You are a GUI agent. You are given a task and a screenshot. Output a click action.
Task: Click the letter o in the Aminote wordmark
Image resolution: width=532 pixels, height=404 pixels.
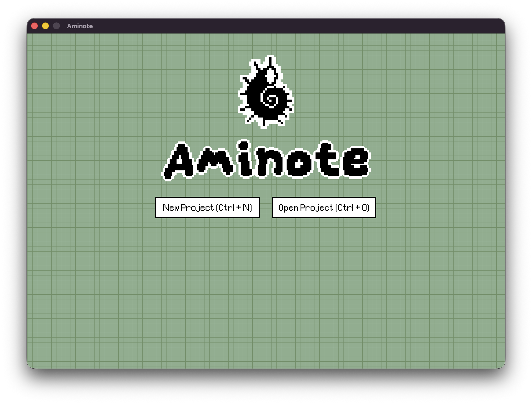(x=299, y=164)
